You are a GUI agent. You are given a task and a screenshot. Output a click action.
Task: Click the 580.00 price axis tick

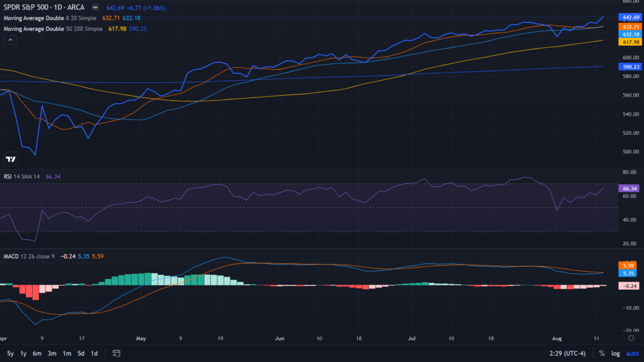point(630,76)
